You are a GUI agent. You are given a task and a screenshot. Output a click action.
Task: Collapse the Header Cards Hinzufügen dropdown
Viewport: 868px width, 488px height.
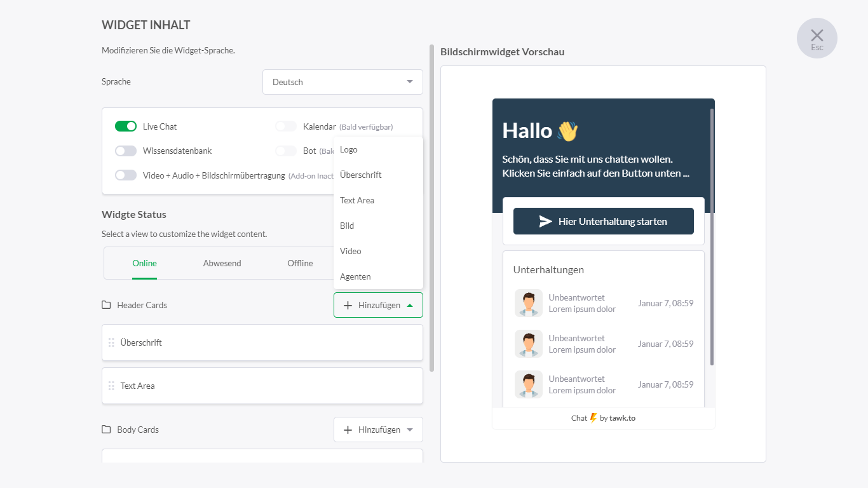point(378,305)
